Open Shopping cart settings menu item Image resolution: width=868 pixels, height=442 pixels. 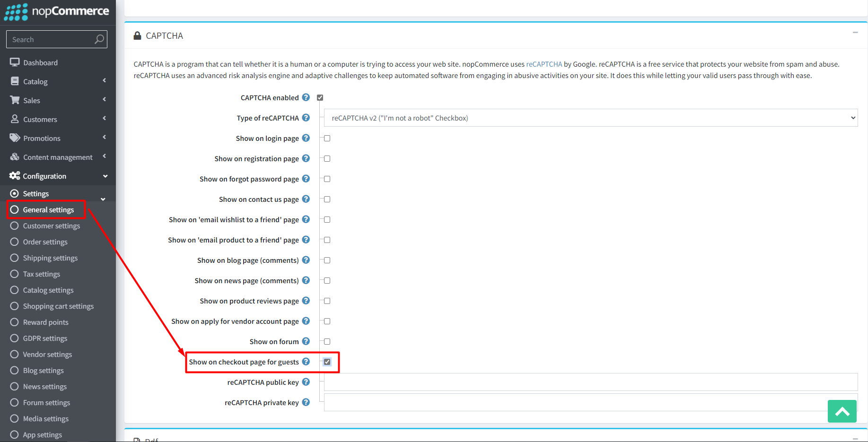point(58,306)
